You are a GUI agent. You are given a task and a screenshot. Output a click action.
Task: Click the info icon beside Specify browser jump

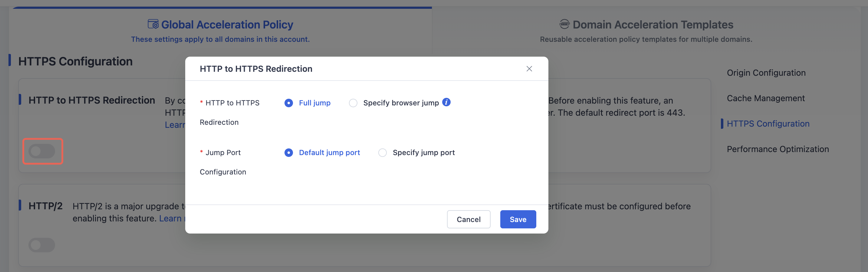click(446, 102)
